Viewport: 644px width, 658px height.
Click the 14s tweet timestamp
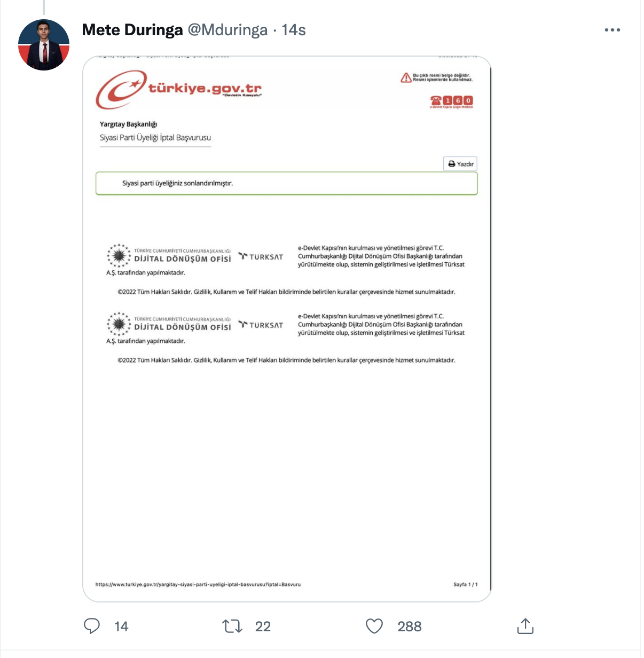294,30
